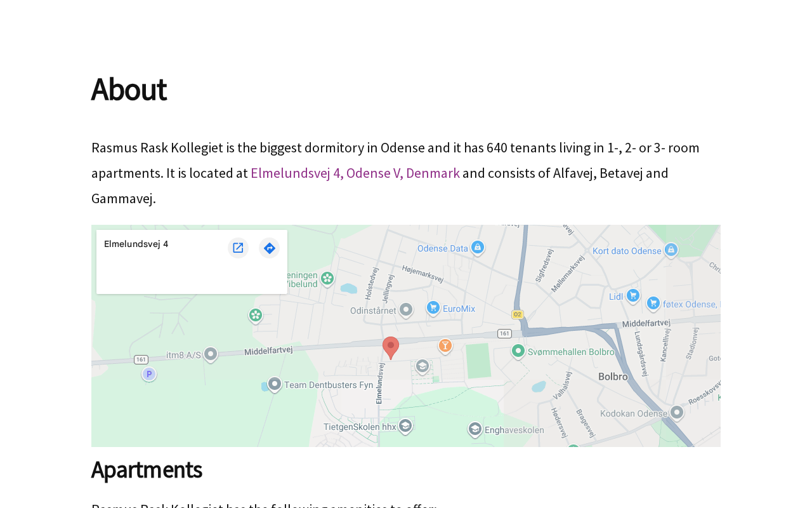Image resolution: width=812 pixels, height=508 pixels.
Task: Select the Svømmehallen Bolbro marker
Action: 518,351
